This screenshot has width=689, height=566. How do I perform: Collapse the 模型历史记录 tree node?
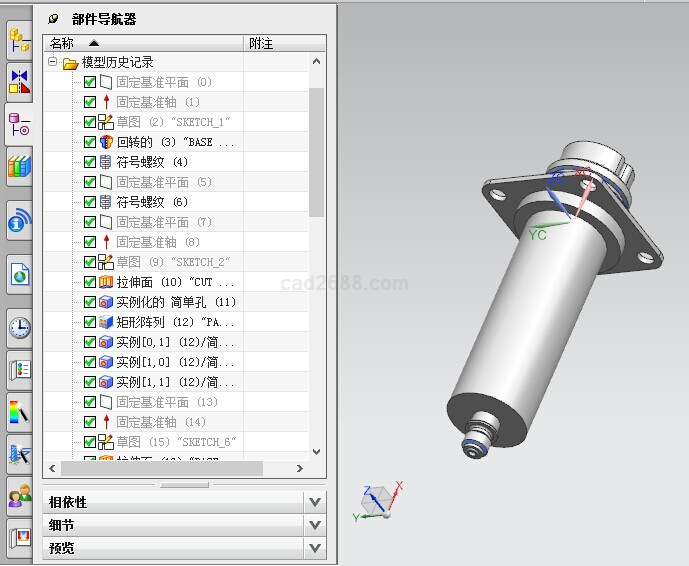(53, 63)
